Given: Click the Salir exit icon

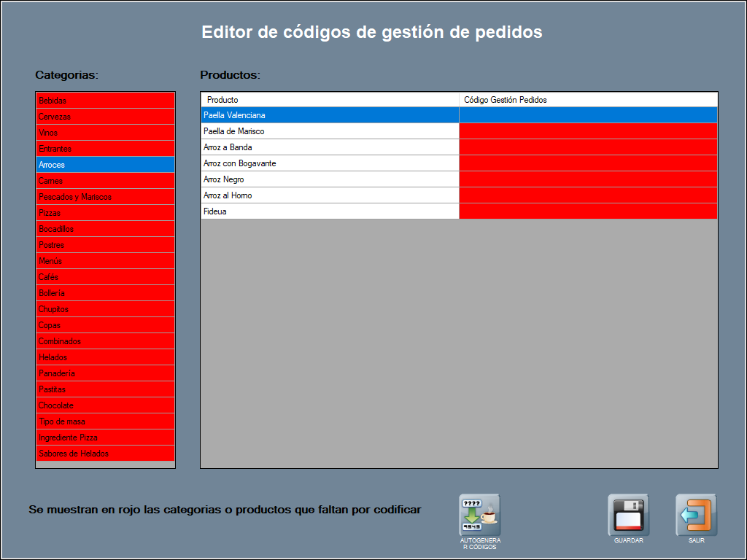Looking at the screenshot, I should [x=696, y=515].
